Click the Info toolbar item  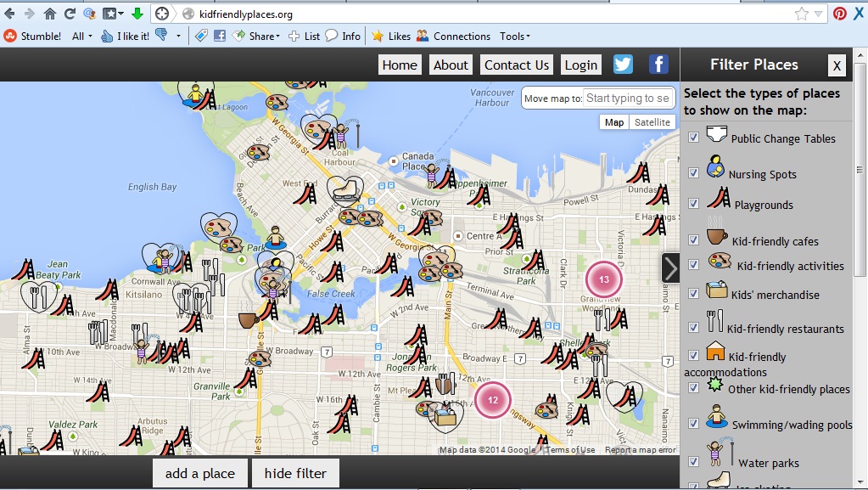343,36
